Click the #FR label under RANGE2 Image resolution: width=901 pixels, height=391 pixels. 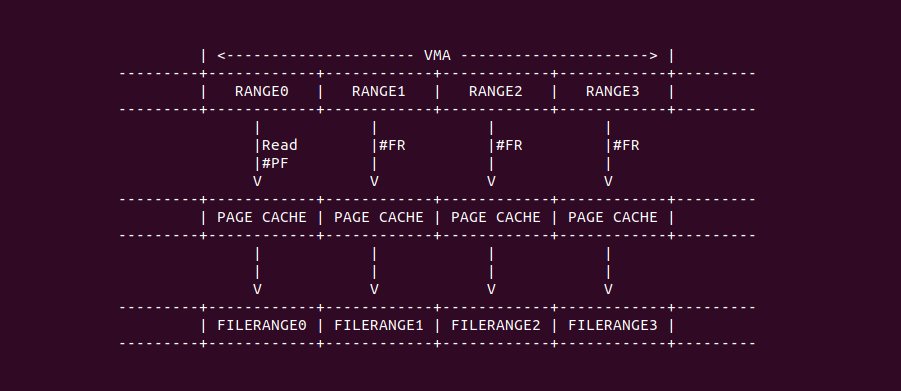tap(509, 145)
